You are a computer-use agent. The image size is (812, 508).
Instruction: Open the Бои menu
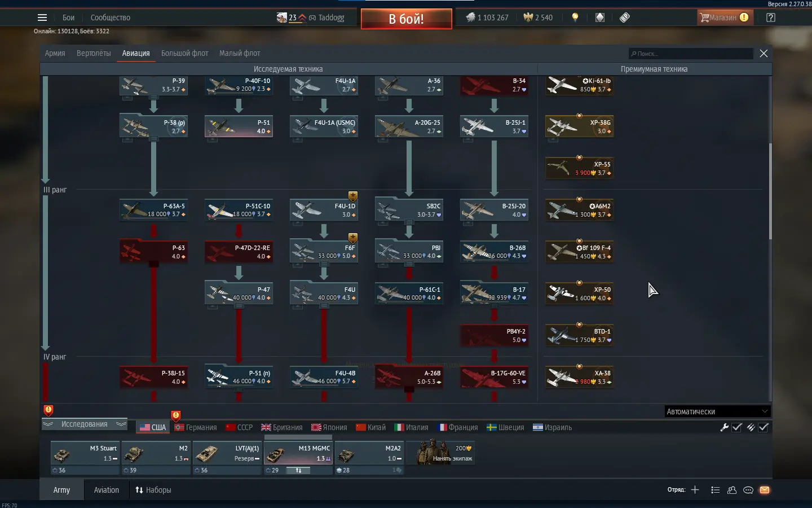coord(68,17)
